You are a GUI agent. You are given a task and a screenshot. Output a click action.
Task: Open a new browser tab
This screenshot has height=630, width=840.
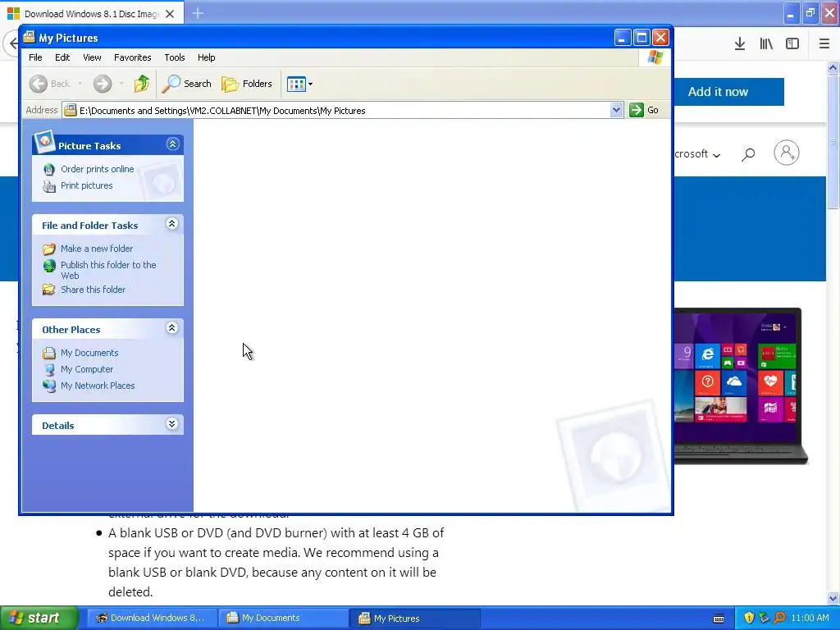point(198,13)
